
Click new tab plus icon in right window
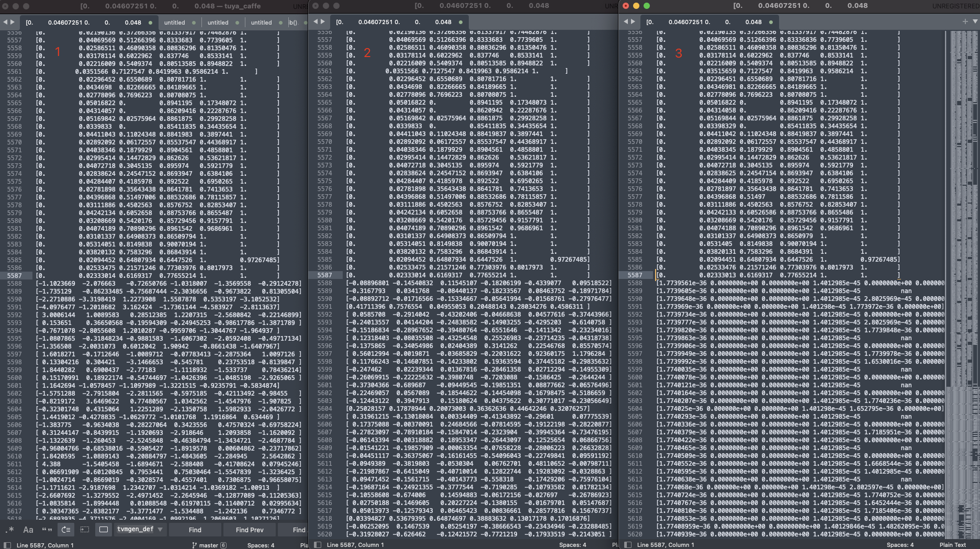click(x=965, y=21)
